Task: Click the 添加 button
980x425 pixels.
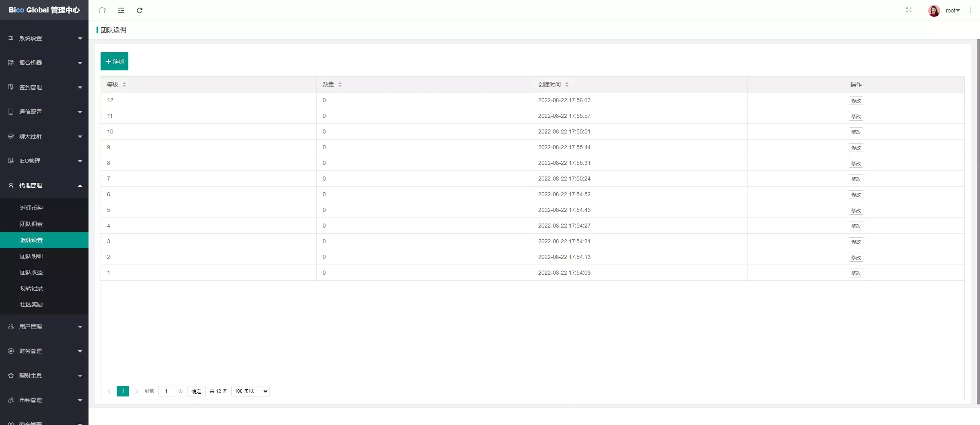Action: click(x=114, y=61)
